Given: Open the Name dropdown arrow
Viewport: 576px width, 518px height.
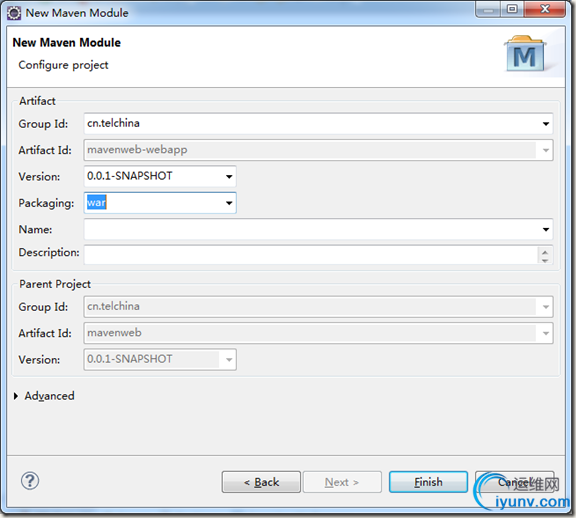Looking at the screenshot, I should [x=546, y=230].
